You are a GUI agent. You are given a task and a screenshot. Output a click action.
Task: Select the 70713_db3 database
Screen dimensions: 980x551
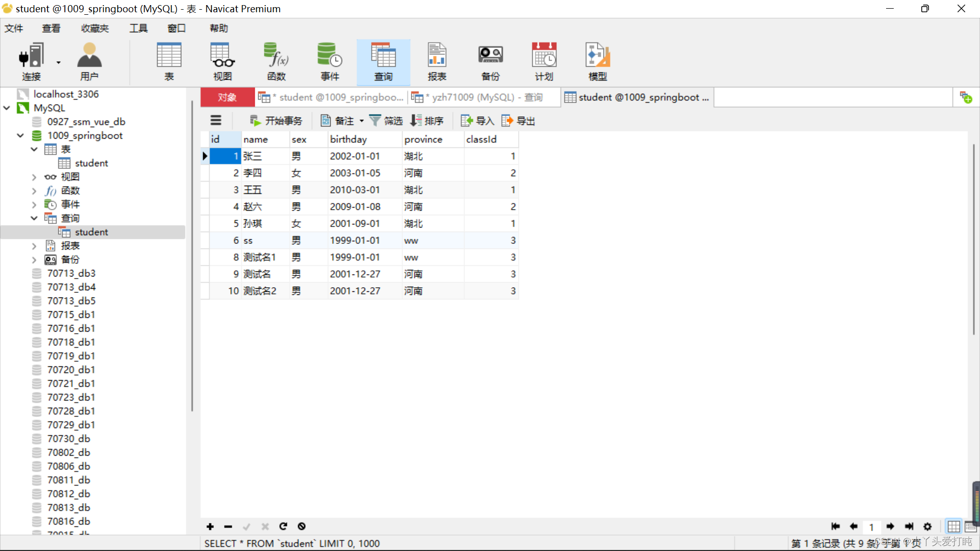pyautogui.click(x=71, y=273)
